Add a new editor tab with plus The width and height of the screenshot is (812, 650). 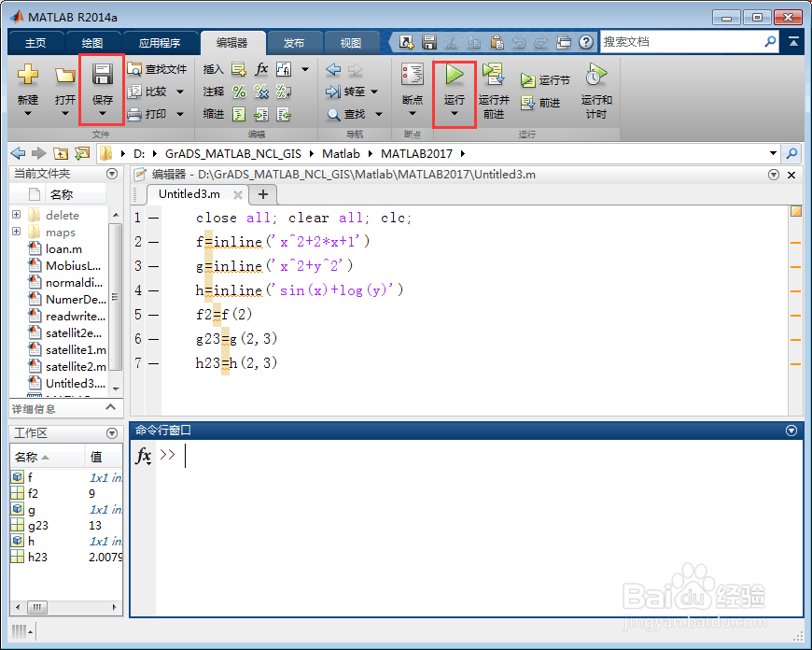263,194
